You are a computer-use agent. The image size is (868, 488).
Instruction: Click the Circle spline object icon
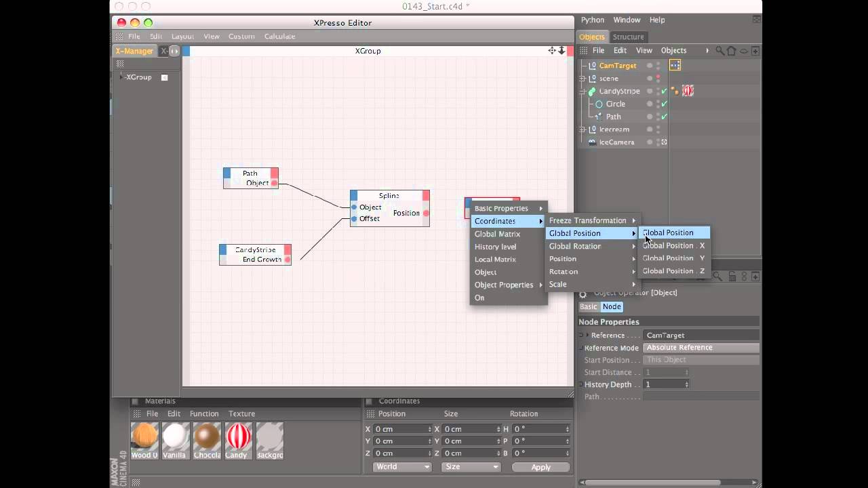tap(599, 104)
